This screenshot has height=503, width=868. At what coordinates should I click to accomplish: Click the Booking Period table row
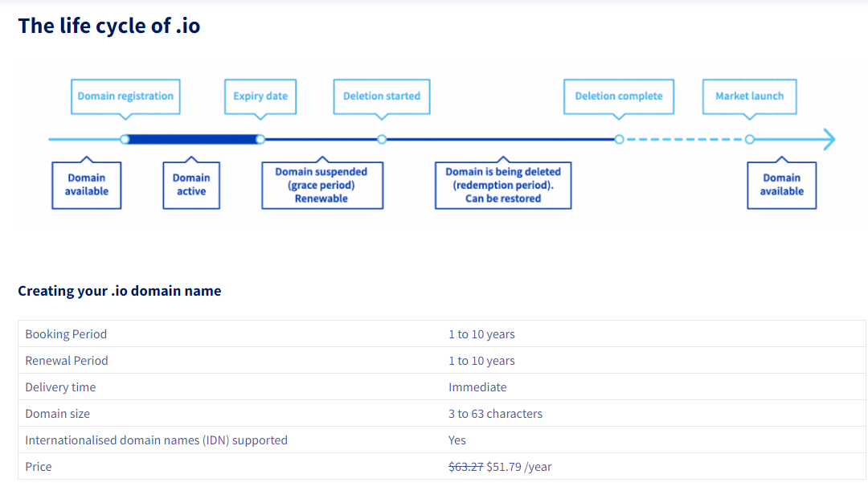point(442,333)
